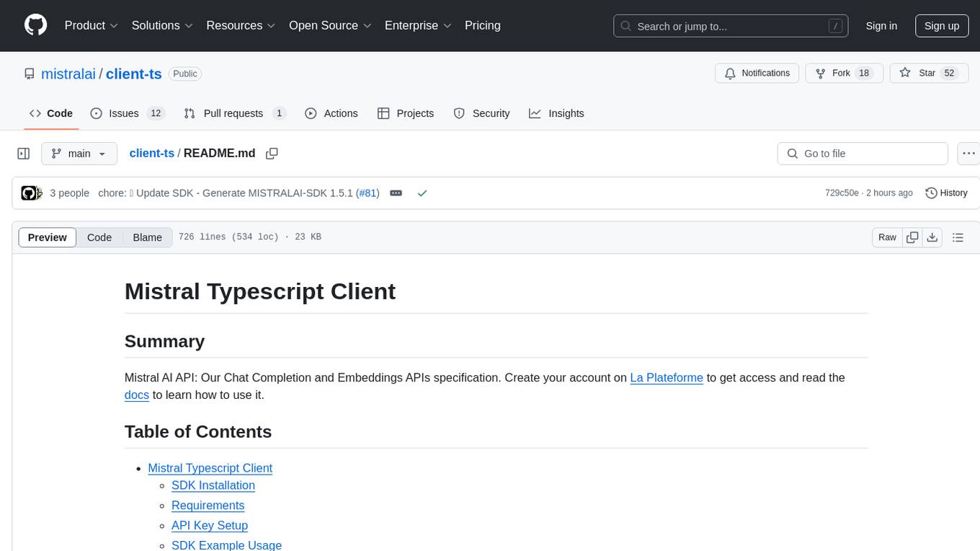Expand the Enterprise menu
This screenshot has width=980, height=551.
pyautogui.click(x=418, y=25)
